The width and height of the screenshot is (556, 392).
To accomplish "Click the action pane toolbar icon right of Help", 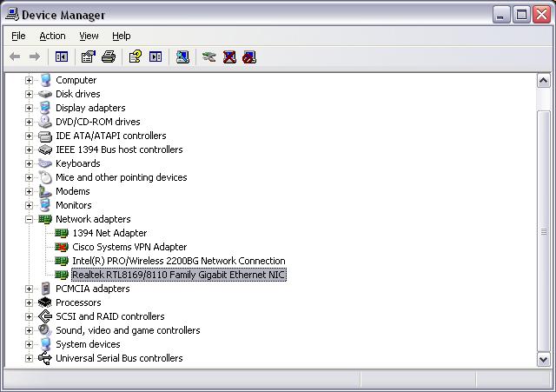I will click(156, 56).
